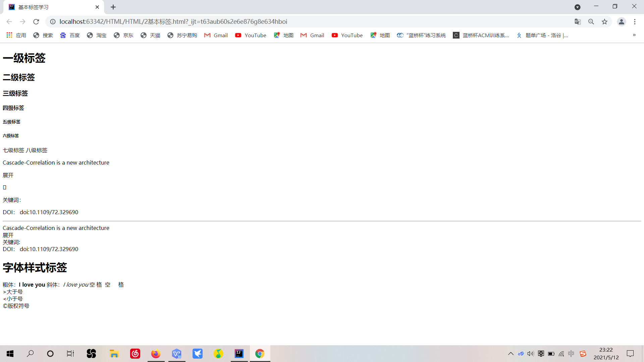The width and height of the screenshot is (644, 362).
Task: Click the site information icon before URL
Action: click(53, 22)
